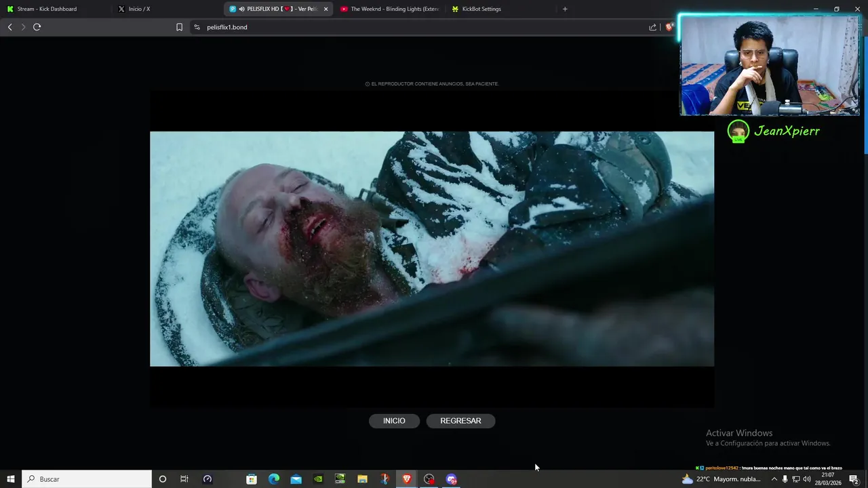
Task: Reload the pelisflix page
Action: coord(37,27)
